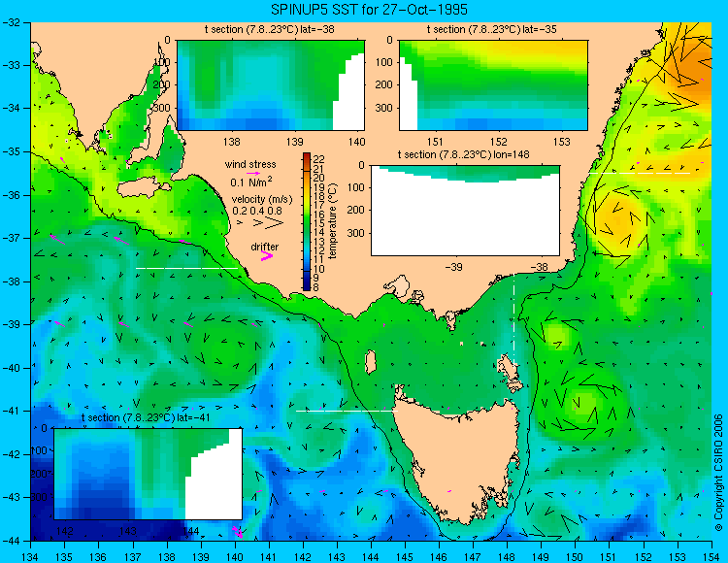
Task: Click '-35' on the latitude axis
Action: [x=11, y=151]
